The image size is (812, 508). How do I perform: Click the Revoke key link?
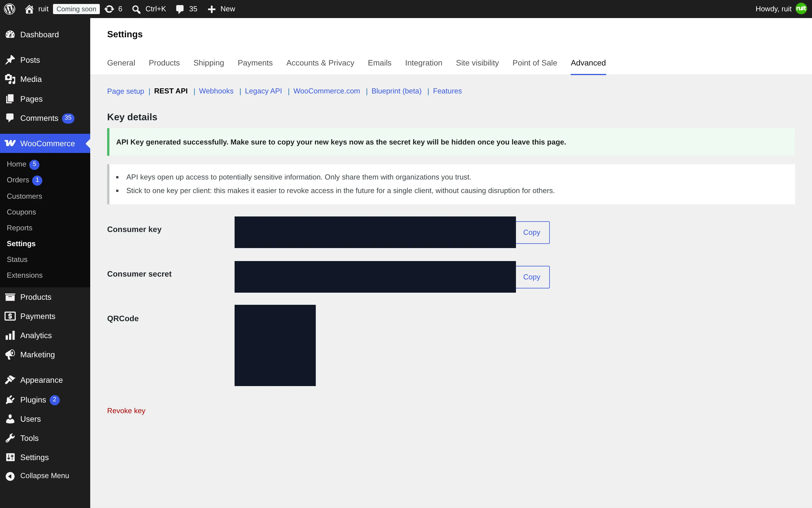(126, 411)
